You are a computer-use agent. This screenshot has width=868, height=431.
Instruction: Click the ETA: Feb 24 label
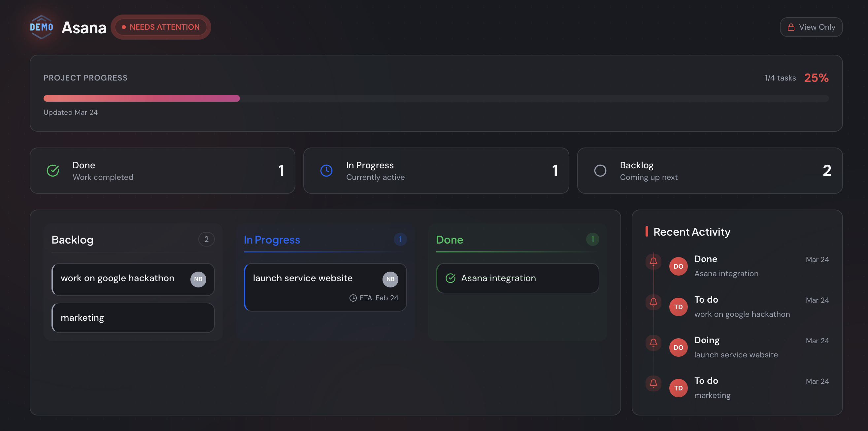click(x=379, y=298)
